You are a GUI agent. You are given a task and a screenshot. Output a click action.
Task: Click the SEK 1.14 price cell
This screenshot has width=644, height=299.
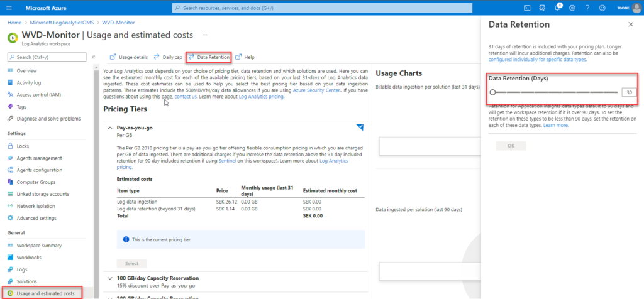225,209
